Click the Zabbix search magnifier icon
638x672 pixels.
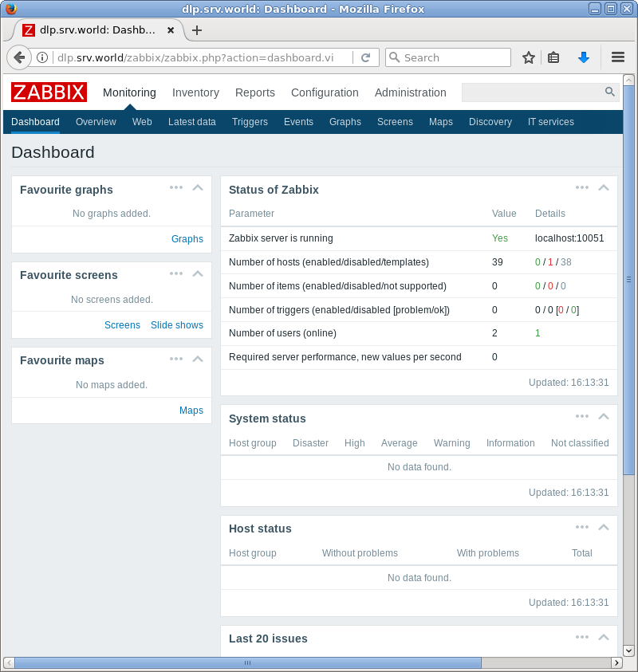coord(610,92)
